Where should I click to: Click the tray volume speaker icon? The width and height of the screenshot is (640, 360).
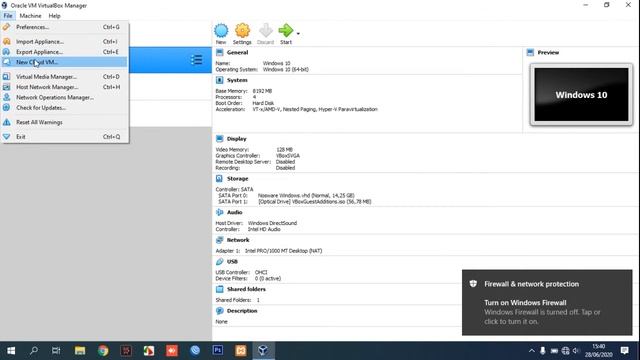coord(576,351)
